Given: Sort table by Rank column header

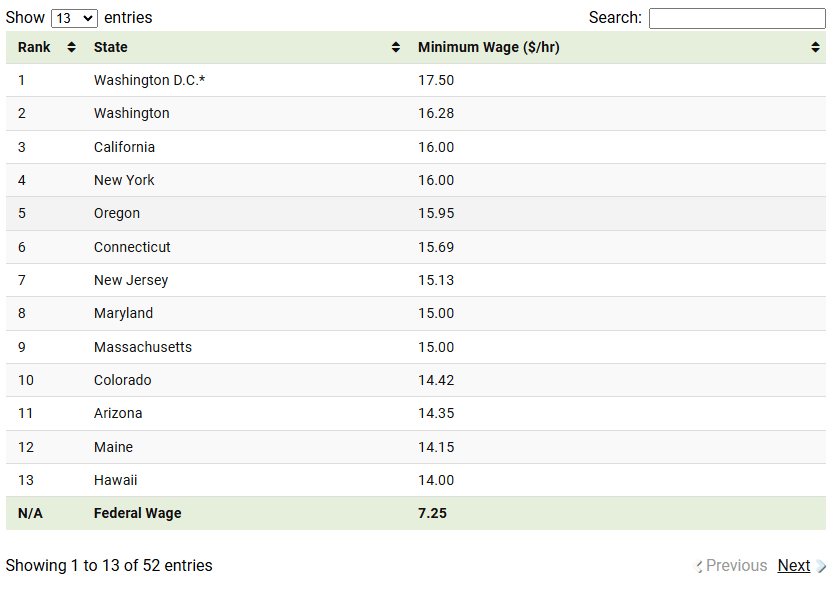Looking at the screenshot, I should (x=35, y=47).
